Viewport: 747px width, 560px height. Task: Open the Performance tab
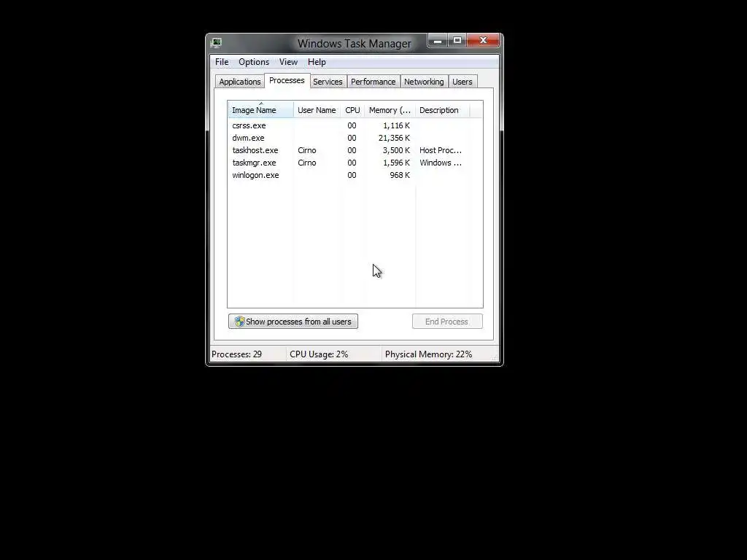click(x=373, y=82)
